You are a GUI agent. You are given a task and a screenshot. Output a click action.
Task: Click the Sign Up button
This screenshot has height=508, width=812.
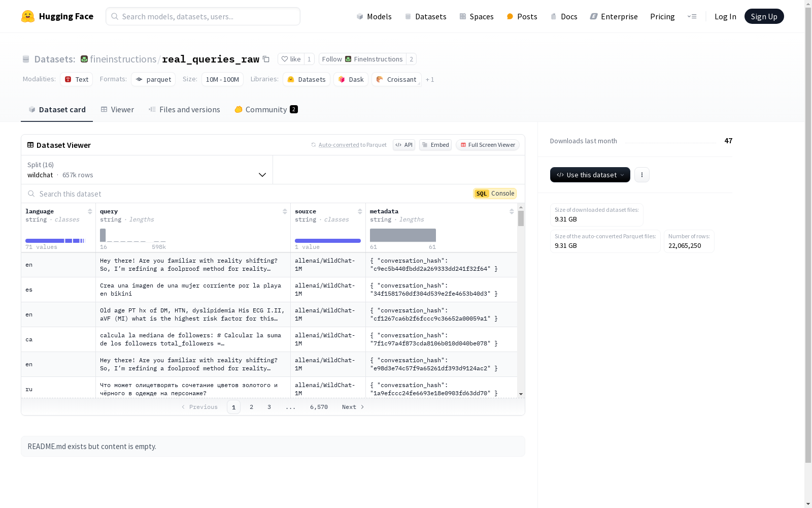(x=764, y=16)
